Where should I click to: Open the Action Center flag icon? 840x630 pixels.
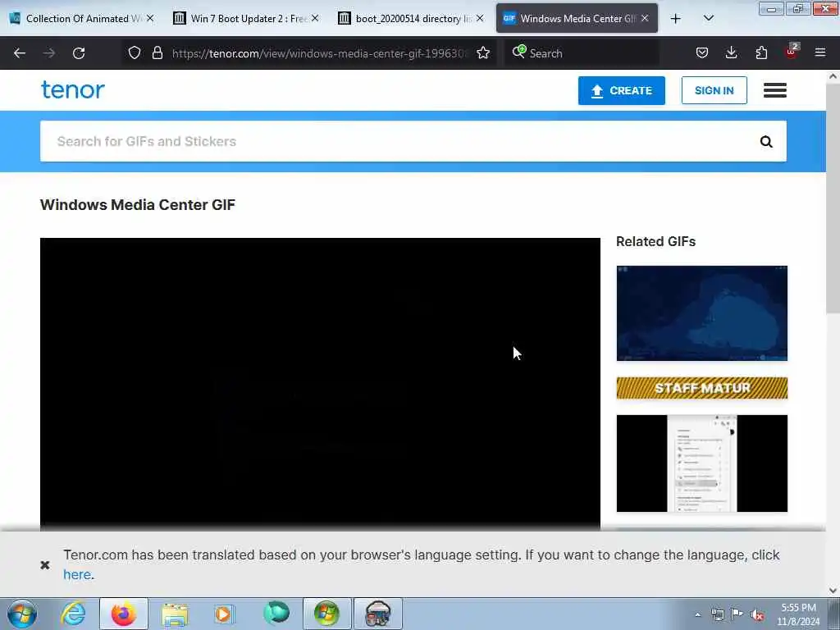point(737,614)
